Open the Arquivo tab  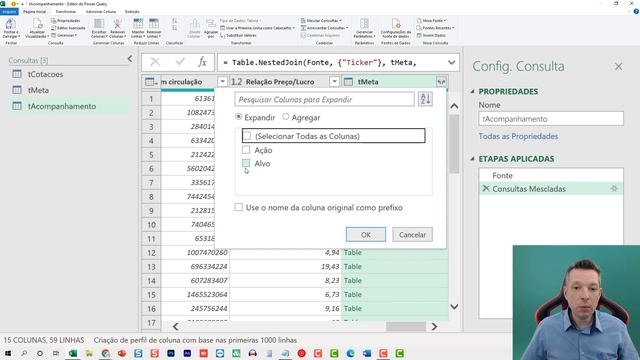(9, 12)
